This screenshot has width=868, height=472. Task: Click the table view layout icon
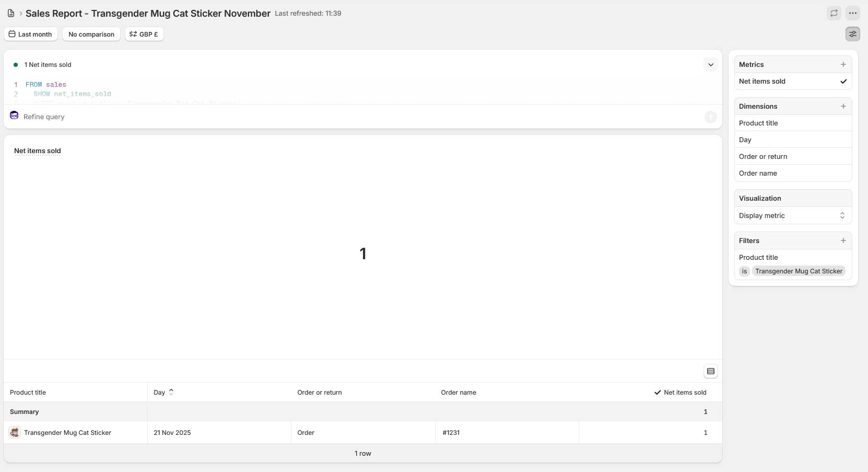pos(711,371)
